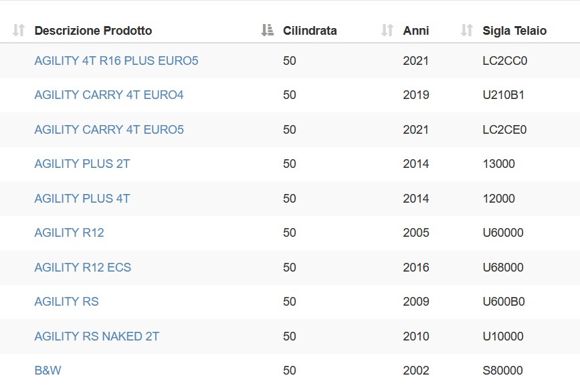Click the Descrizione Prodotto column header

(x=93, y=30)
